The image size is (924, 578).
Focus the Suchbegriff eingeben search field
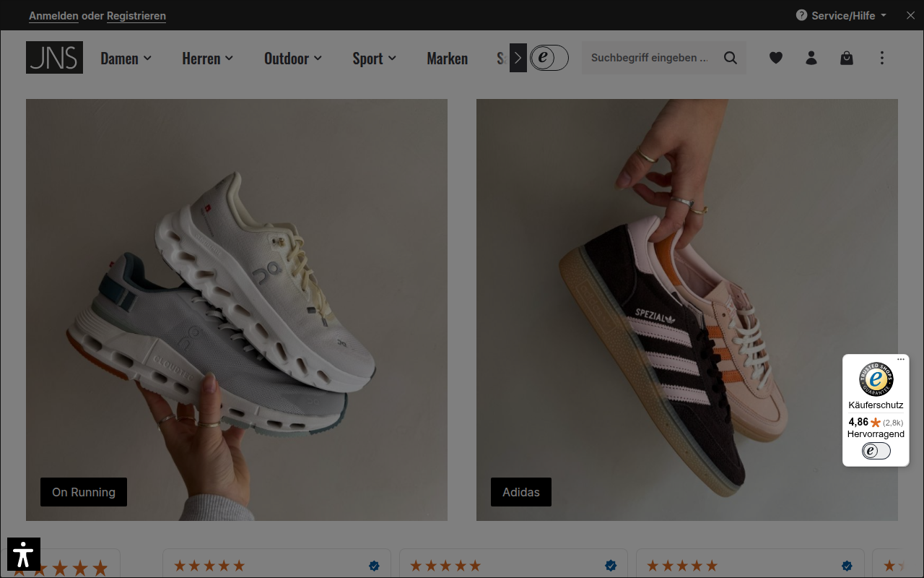tap(650, 58)
